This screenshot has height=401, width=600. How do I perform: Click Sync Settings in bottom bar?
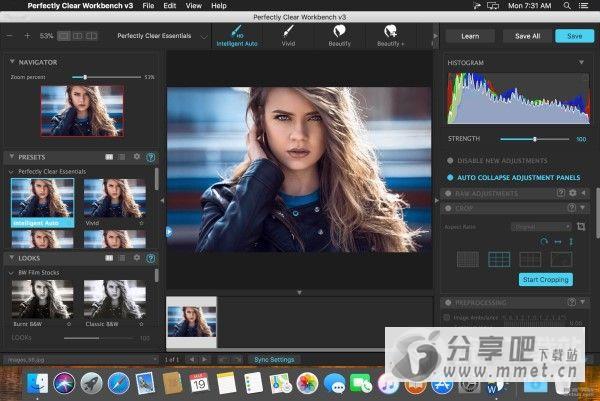(x=274, y=360)
